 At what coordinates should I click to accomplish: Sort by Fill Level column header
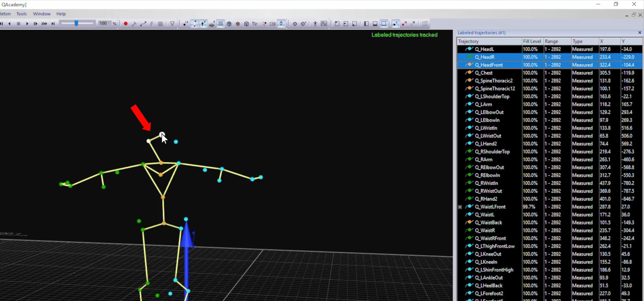(x=532, y=41)
